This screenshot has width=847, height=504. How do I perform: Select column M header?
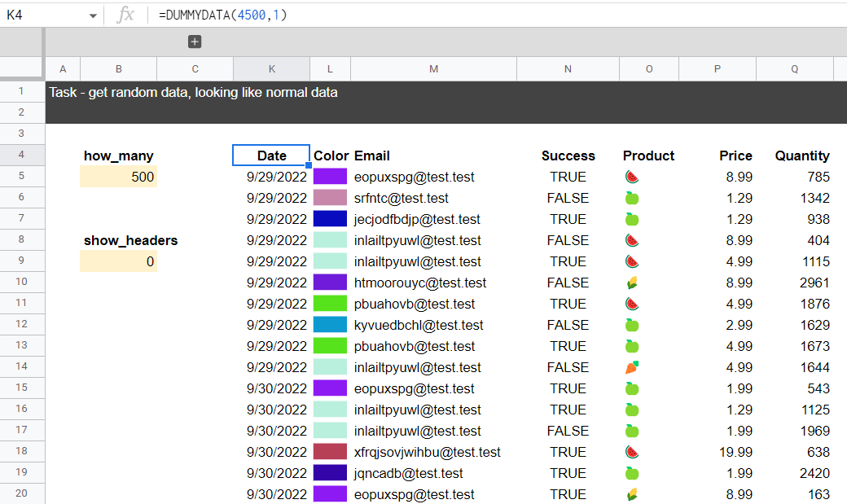pyautogui.click(x=434, y=69)
